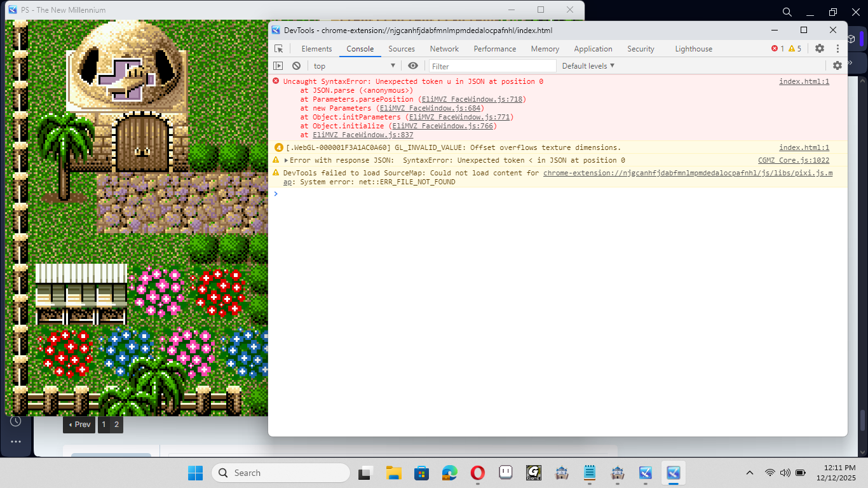The height and width of the screenshot is (488, 868).
Task: Click the Filter input field
Action: tap(492, 66)
